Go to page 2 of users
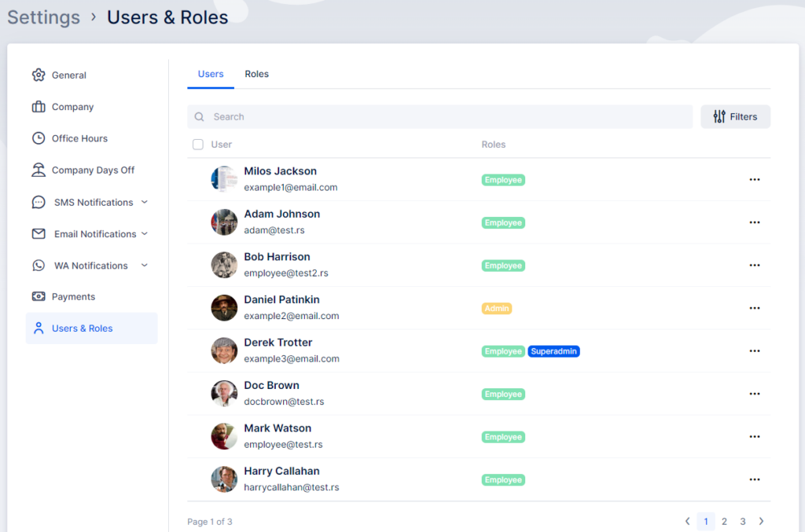 [724, 521]
